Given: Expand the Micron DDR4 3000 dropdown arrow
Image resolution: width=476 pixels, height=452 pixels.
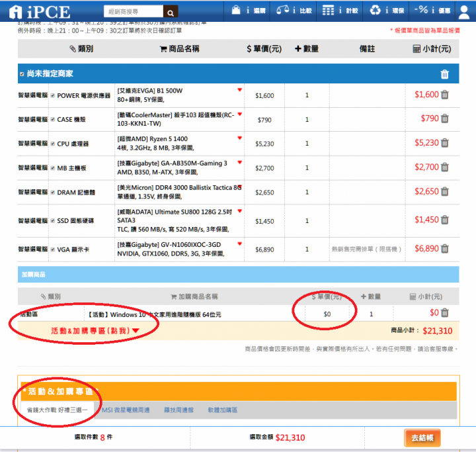Looking at the screenshot, I should coord(239,187).
